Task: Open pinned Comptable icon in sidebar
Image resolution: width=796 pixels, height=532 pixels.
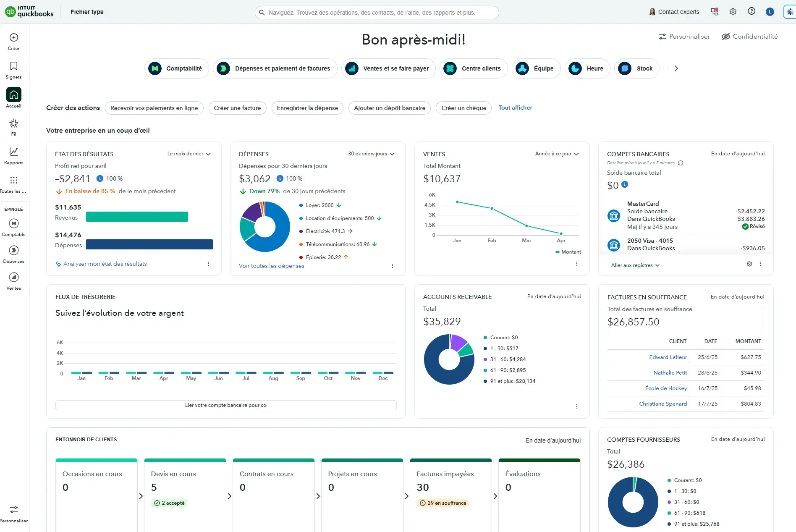Action: (x=14, y=223)
